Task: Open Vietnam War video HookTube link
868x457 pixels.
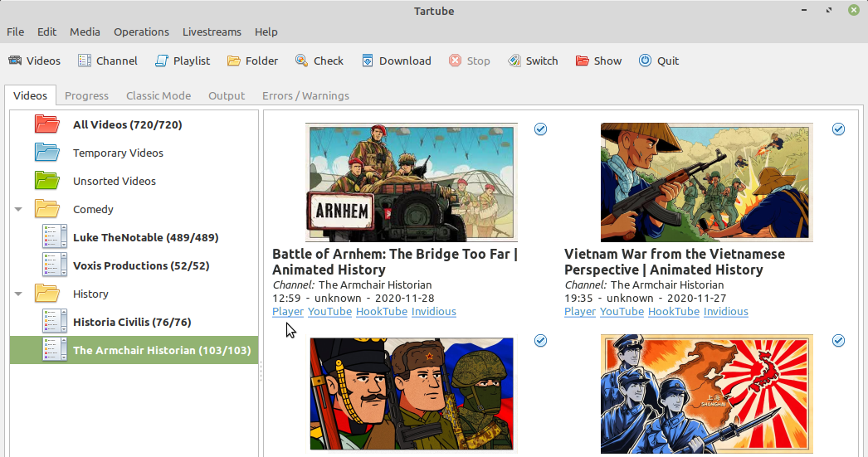Action: 674,311
